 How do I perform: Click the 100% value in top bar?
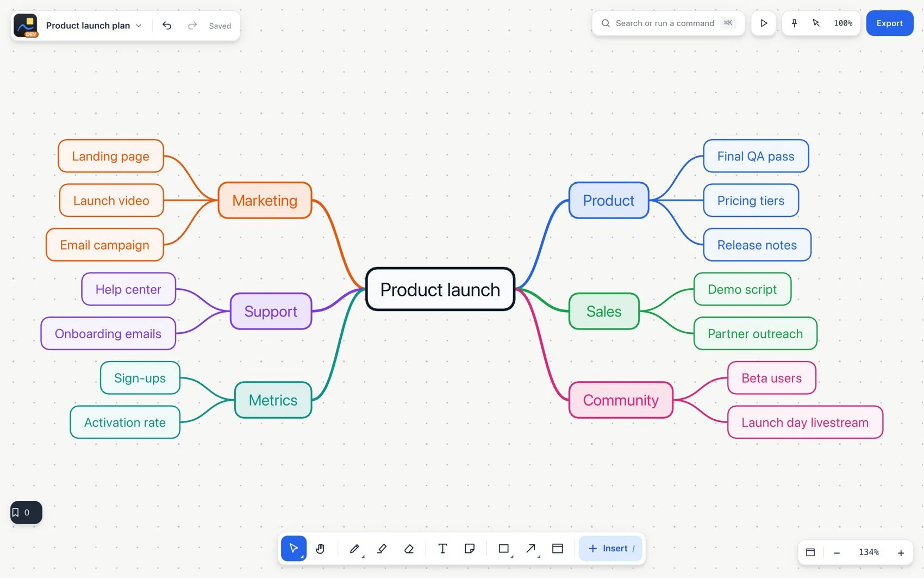click(x=843, y=23)
